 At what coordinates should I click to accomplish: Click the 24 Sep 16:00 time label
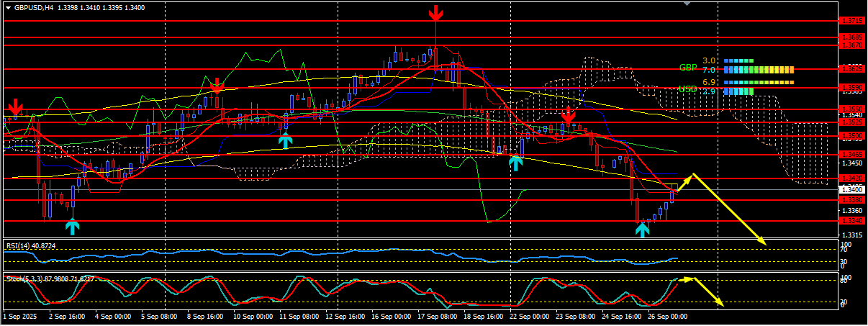pyautogui.click(x=620, y=316)
